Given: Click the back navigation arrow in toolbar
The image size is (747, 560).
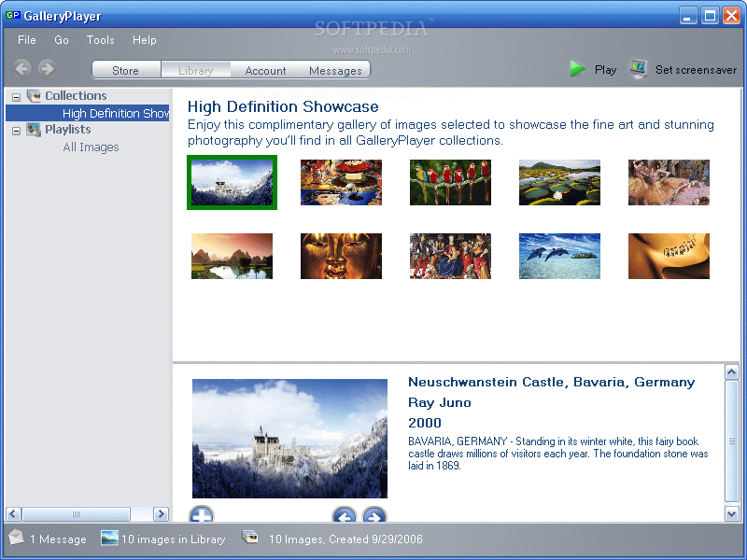Looking at the screenshot, I should tap(21, 69).
